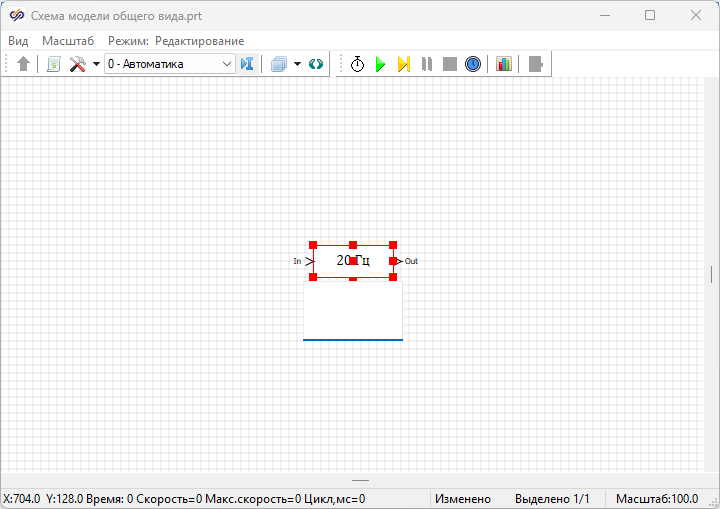The width and height of the screenshot is (720, 509).
Task: Toggle the blue icon right of layer combo
Action: coord(248,64)
